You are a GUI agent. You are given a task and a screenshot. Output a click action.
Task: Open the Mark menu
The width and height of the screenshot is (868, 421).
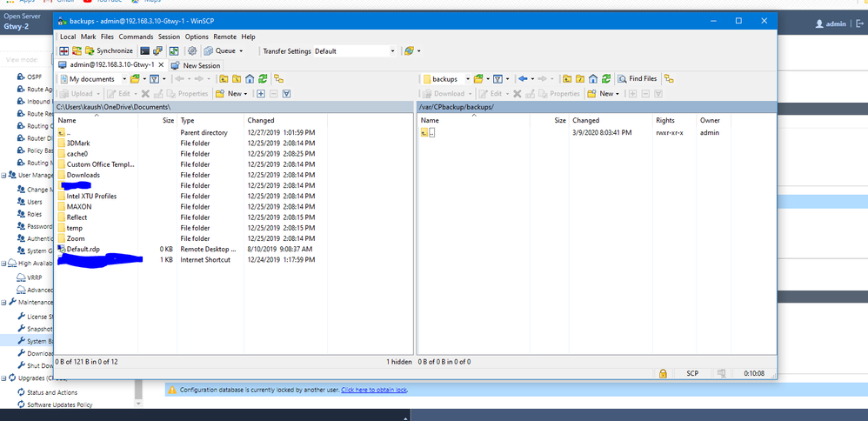pyautogui.click(x=89, y=37)
